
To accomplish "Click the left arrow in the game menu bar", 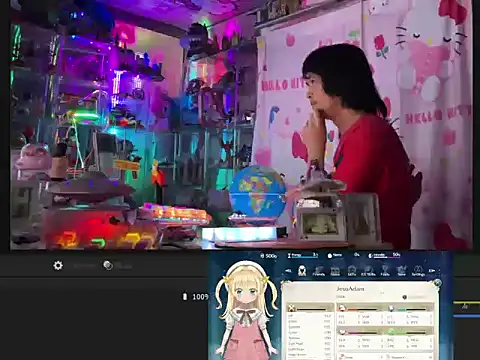I will tap(289, 271).
